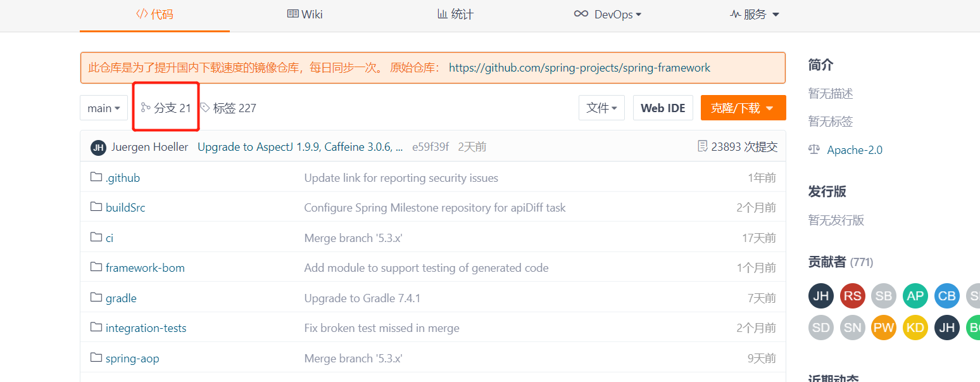Screen dimensions: 980x382
Task: Open the Upgrade to AspectJ 1.9.9 commit
Action: point(301,147)
